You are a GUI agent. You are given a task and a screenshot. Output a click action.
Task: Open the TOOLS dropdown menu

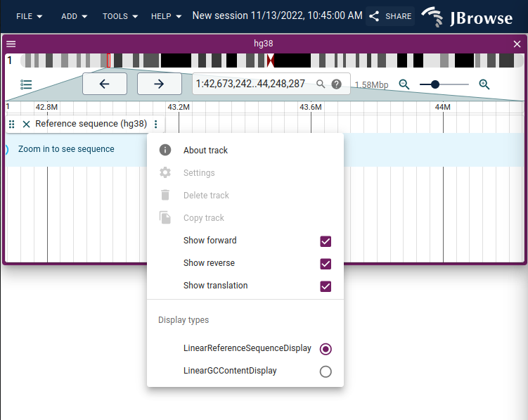point(120,16)
